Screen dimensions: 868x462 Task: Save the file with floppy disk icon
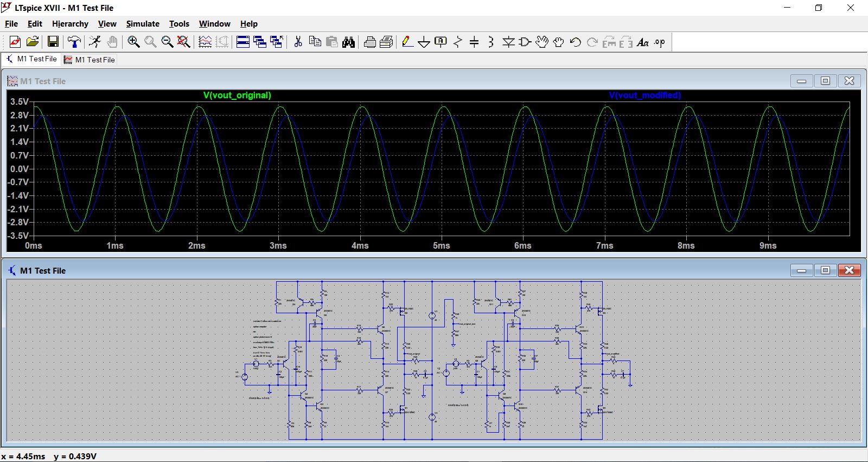(x=53, y=42)
